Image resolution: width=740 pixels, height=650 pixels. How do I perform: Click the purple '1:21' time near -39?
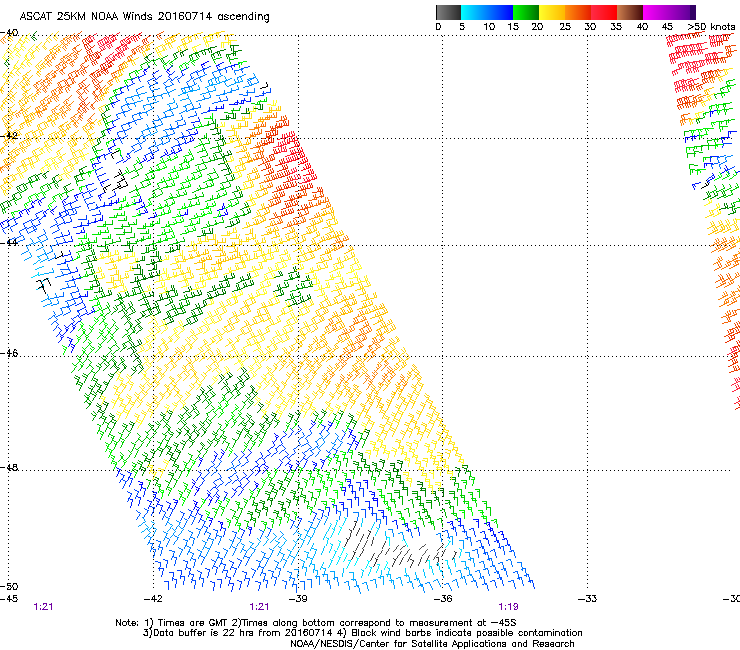[x=259, y=607]
